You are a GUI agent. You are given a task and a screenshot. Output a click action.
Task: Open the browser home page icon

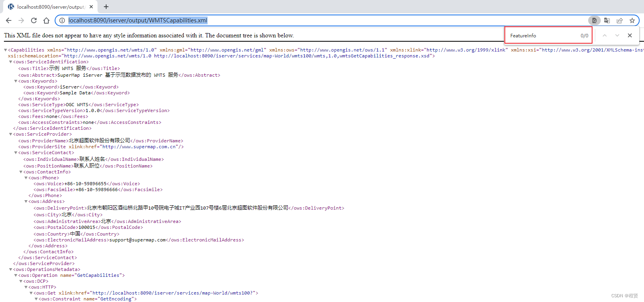46,20
